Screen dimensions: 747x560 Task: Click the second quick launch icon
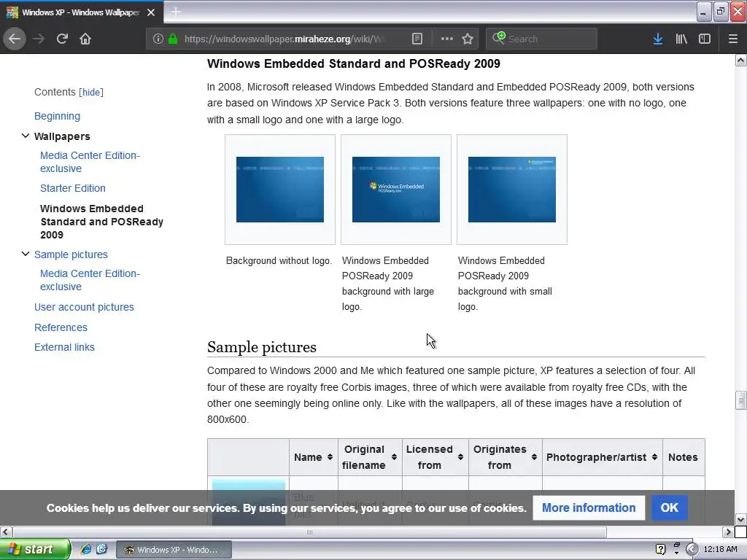pos(101,549)
